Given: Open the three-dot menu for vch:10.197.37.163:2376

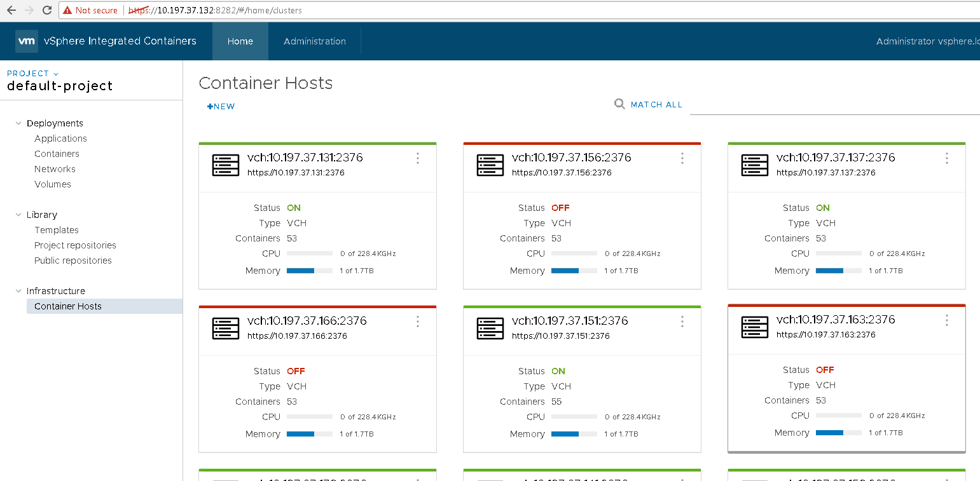Looking at the screenshot, I should (947, 320).
